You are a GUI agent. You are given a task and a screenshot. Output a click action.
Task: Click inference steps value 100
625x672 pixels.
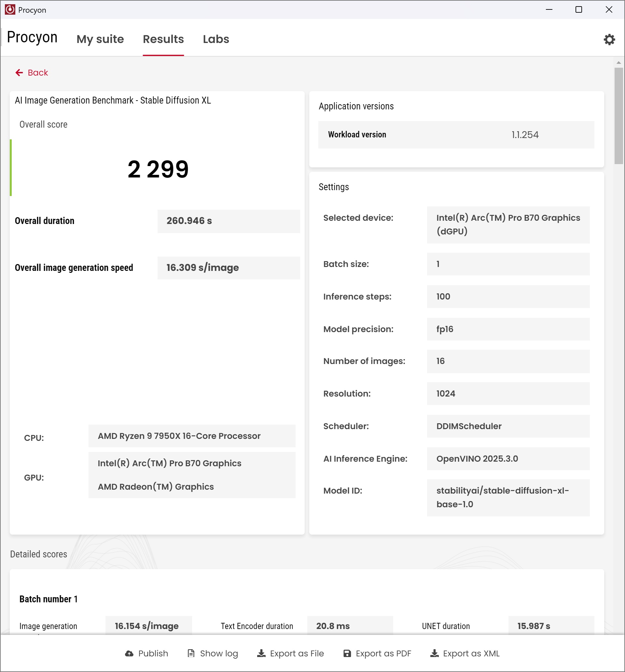[508, 297]
